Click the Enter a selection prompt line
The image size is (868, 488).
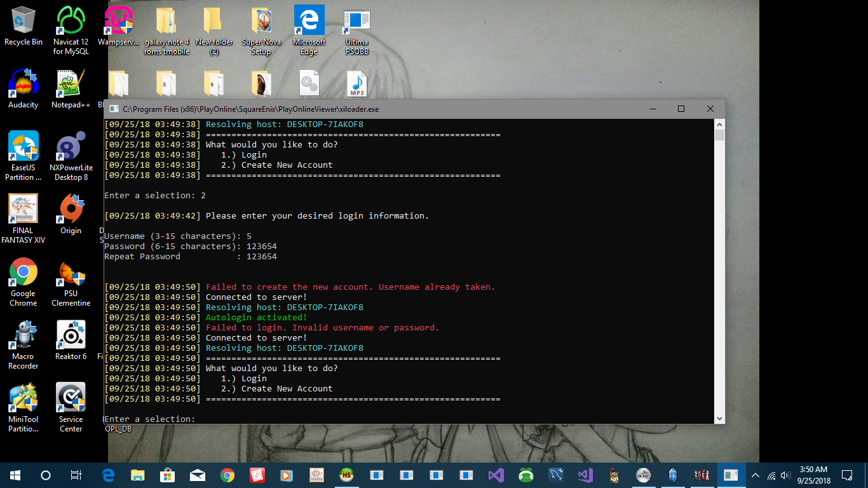(150, 419)
